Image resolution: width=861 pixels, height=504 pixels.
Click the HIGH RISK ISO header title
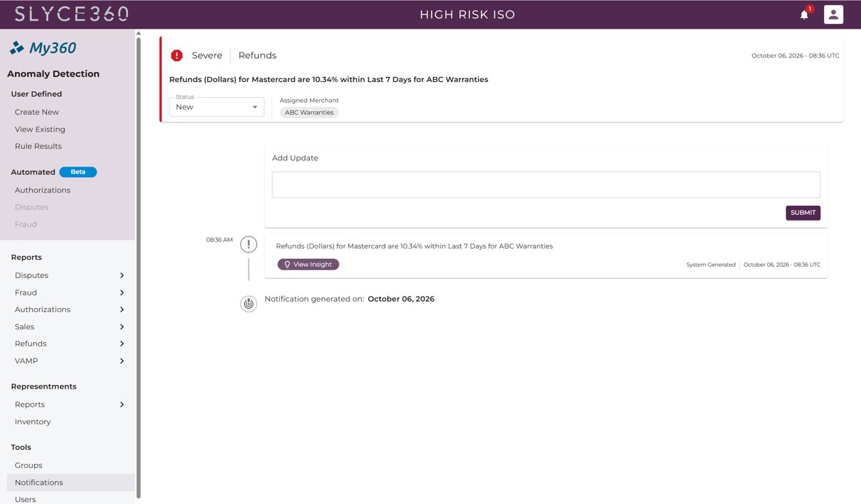468,15
